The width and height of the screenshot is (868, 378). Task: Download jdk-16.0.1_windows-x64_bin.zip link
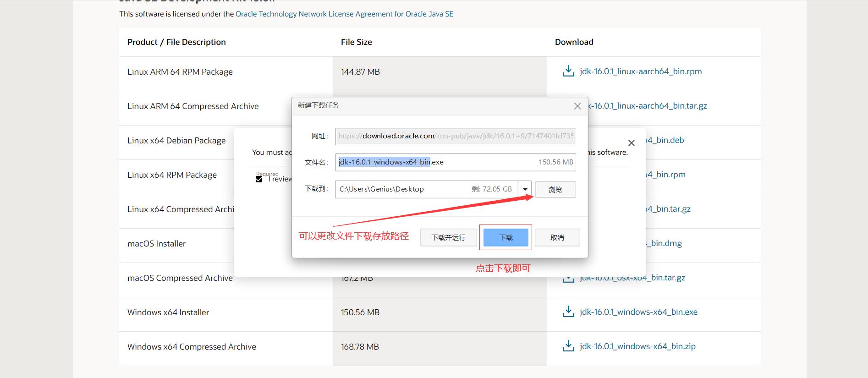coord(637,346)
